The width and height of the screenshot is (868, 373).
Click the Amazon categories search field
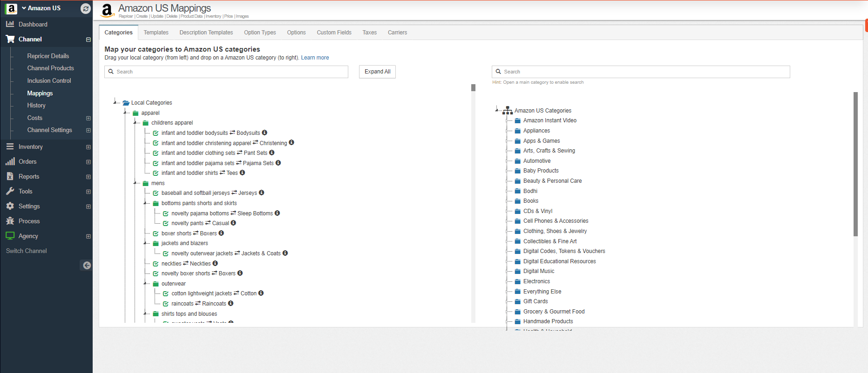pyautogui.click(x=641, y=72)
